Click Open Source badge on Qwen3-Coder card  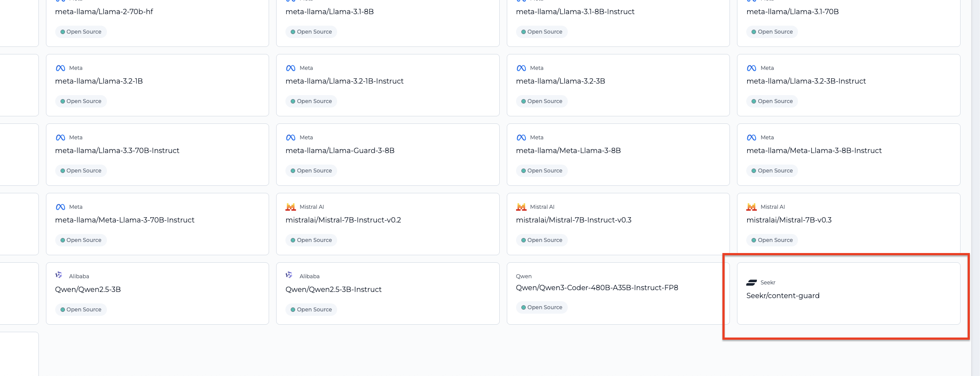click(542, 307)
